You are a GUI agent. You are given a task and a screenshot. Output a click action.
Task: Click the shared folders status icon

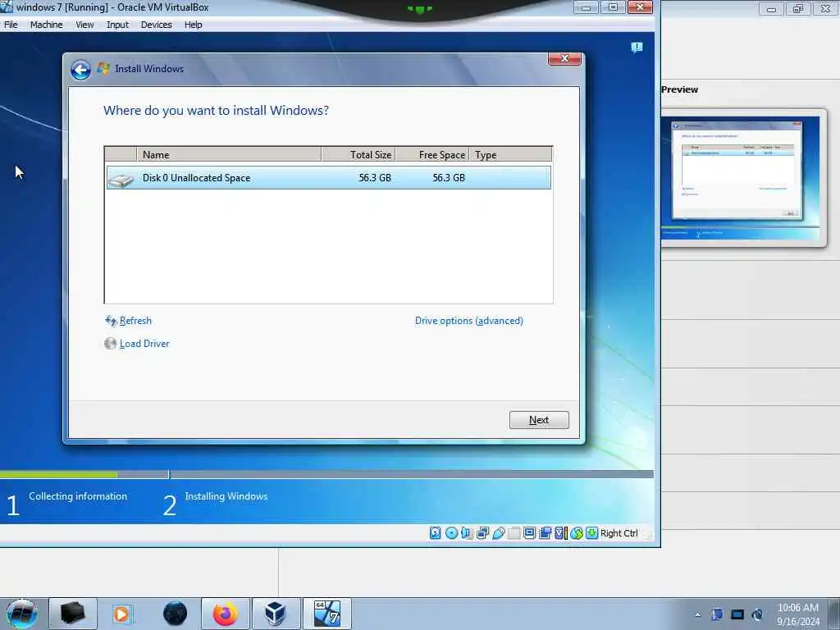[x=514, y=533]
